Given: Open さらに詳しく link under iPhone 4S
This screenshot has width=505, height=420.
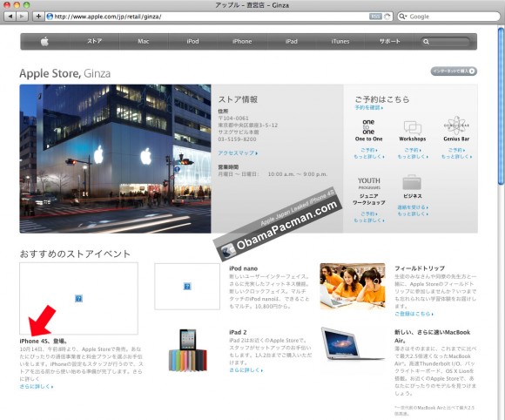Looking at the screenshot, I should pyautogui.click(x=37, y=386).
